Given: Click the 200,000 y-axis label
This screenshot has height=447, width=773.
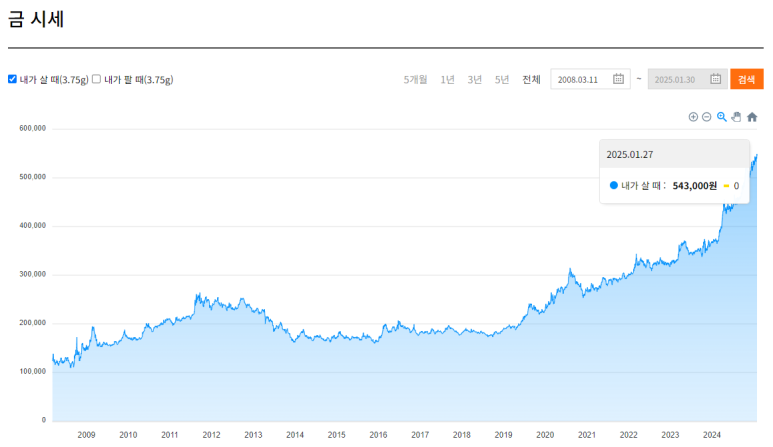Looking at the screenshot, I should pyautogui.click(x=33, y=323).
